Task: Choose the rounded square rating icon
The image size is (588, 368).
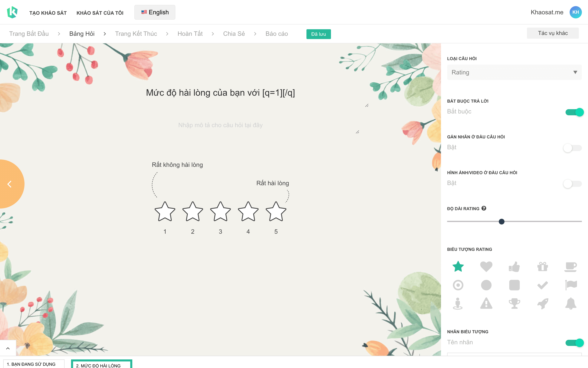Action: (x=514, y=285)
